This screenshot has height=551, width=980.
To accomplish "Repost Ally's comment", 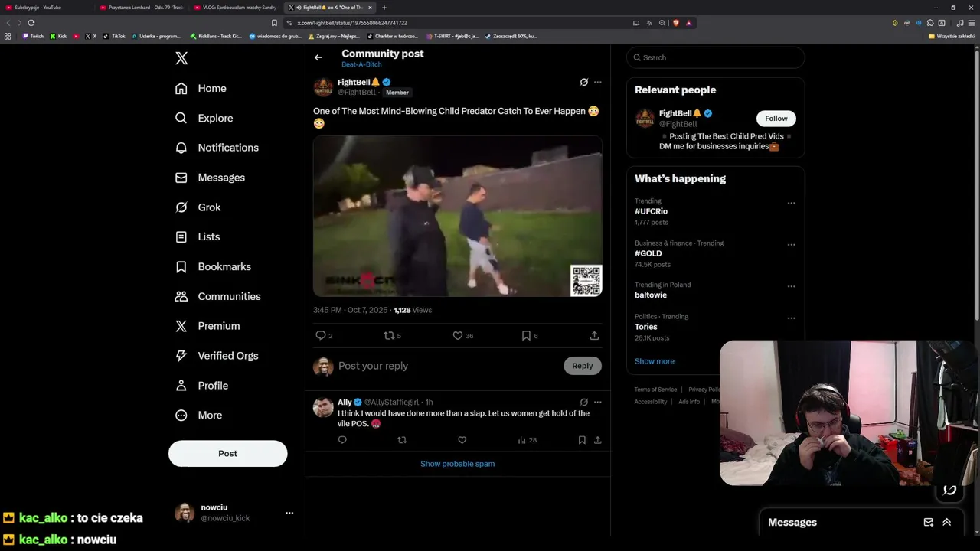I will click(402, 440).
